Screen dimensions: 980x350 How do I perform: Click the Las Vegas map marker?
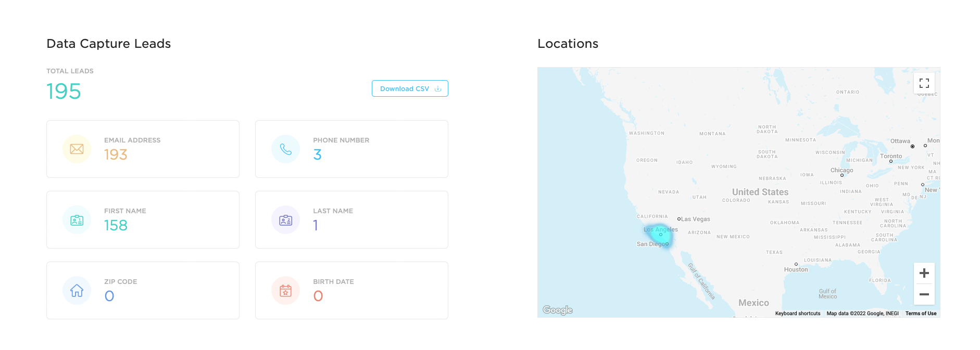(x=679, y=219)
